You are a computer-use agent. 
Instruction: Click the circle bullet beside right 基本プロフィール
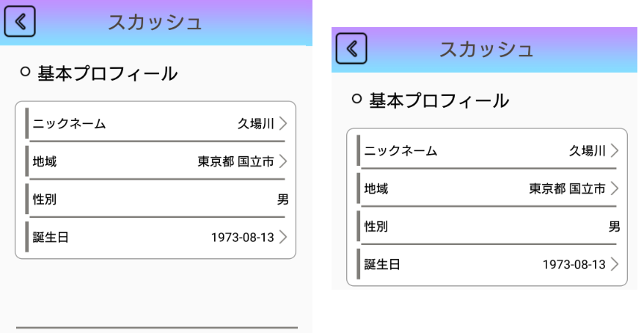pyautogui.click(x=356, y=98)
